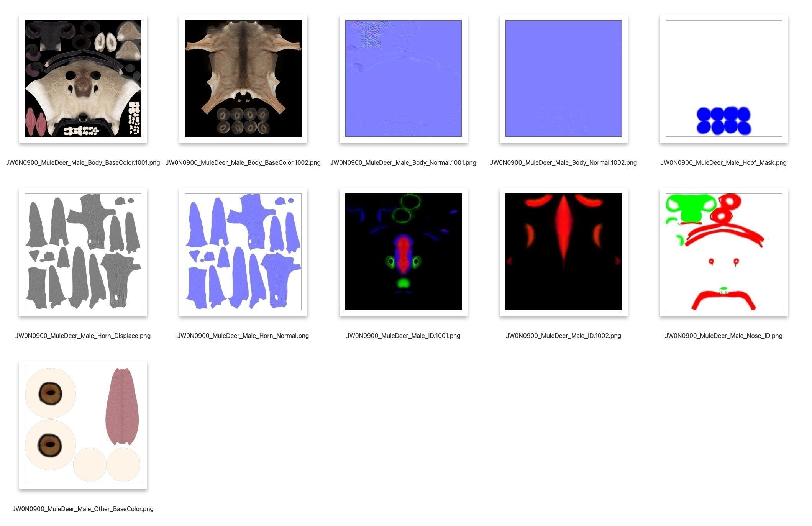
Task: Select the Body_Normal.1002 flat purple thumbnail
Action: pyautogui.click(x=563, y=79)
